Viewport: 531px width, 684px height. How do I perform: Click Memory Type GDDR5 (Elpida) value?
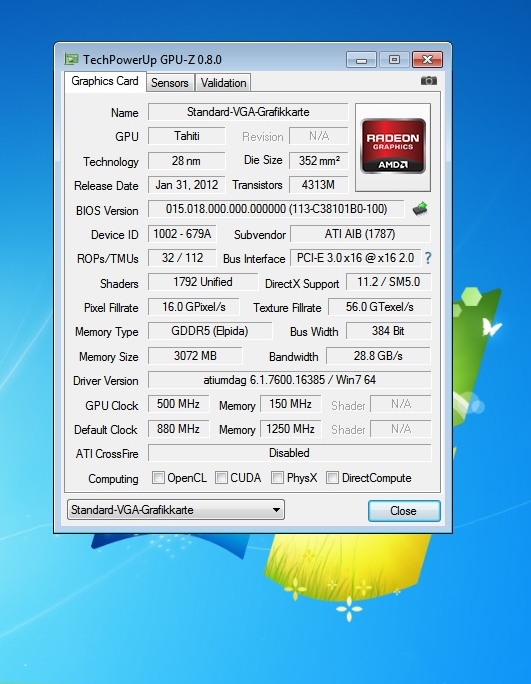coord(210,331)
